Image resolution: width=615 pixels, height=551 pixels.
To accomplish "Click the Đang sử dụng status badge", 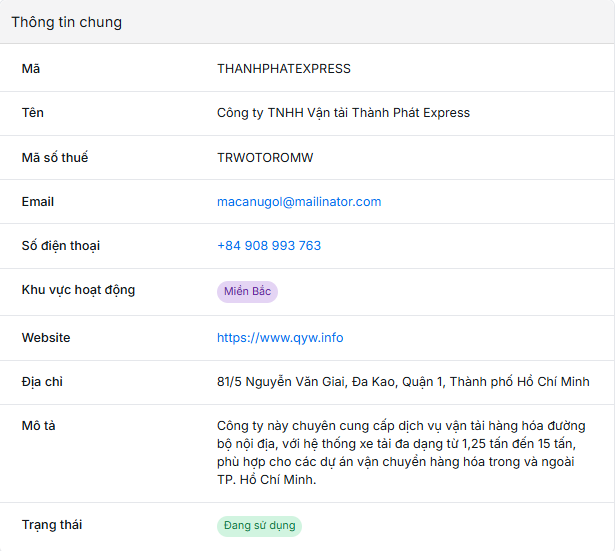I will tap(259, 526).
